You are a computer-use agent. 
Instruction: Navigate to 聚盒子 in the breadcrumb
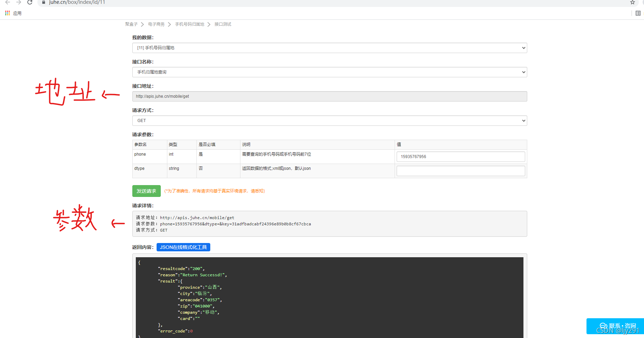tap(131, 24)
